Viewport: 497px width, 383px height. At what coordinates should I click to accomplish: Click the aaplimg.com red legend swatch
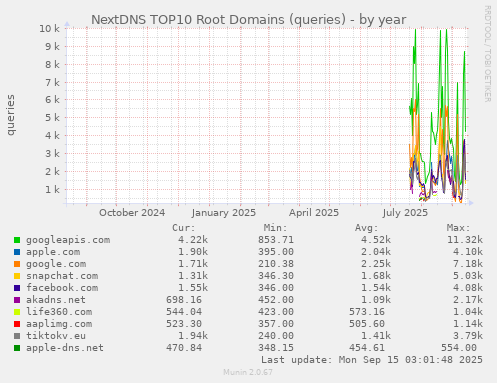(17, 324)
